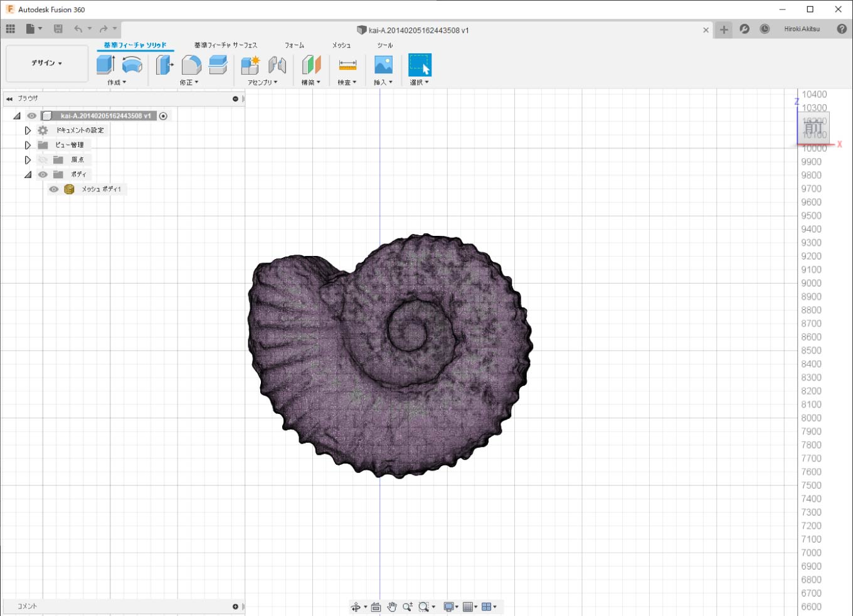Activate the Pan hand tool

coord(392,607)
